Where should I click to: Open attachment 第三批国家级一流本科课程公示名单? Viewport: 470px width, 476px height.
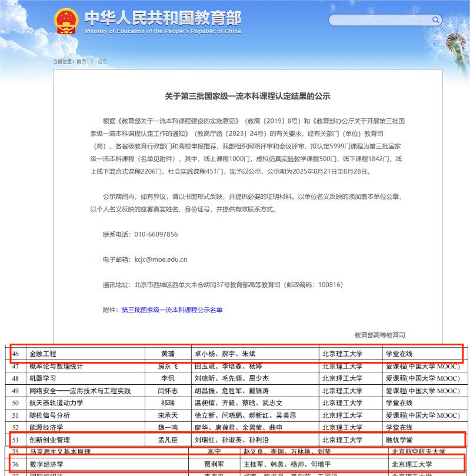pos(172,310)
